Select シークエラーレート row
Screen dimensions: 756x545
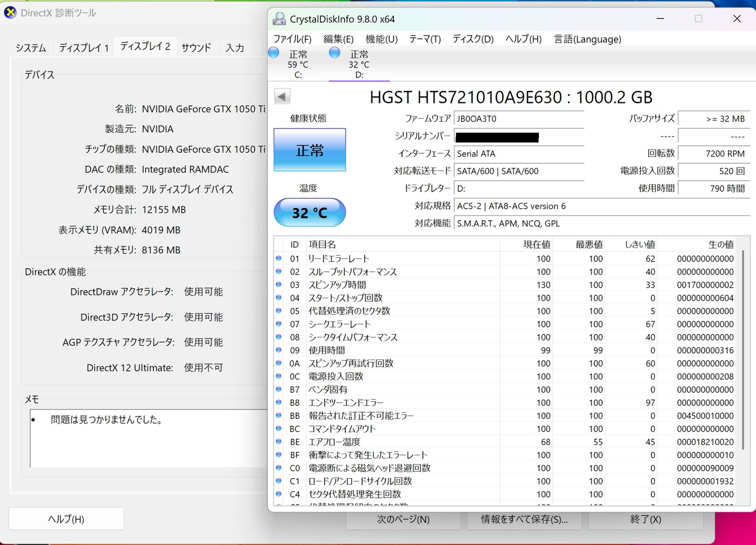point(505,324)
